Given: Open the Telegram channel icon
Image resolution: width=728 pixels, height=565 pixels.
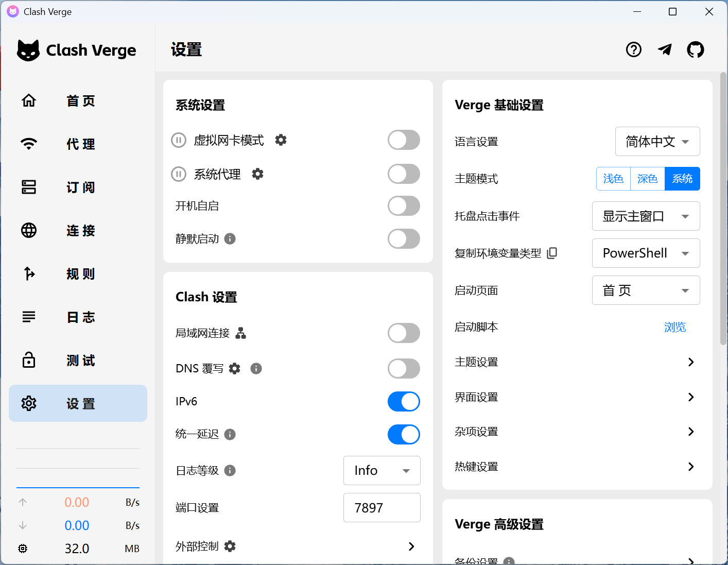Looking at the screenshot, I should pyautogui.click(x=665, y=49).
